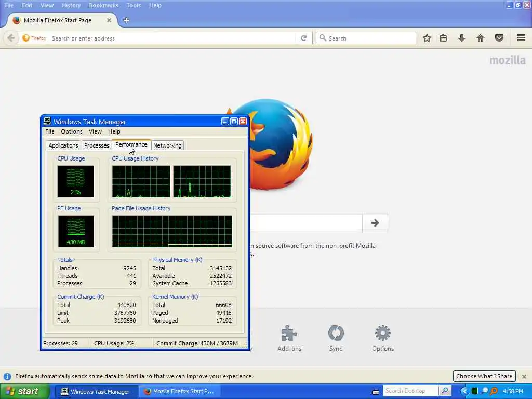Viewport: 532px width, 399px height.
Task: Open Firefox Tools menu
Action: tap(134, 5)
